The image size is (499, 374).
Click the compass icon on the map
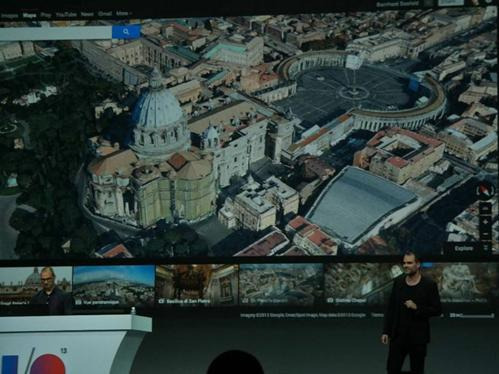pos(484,191)
